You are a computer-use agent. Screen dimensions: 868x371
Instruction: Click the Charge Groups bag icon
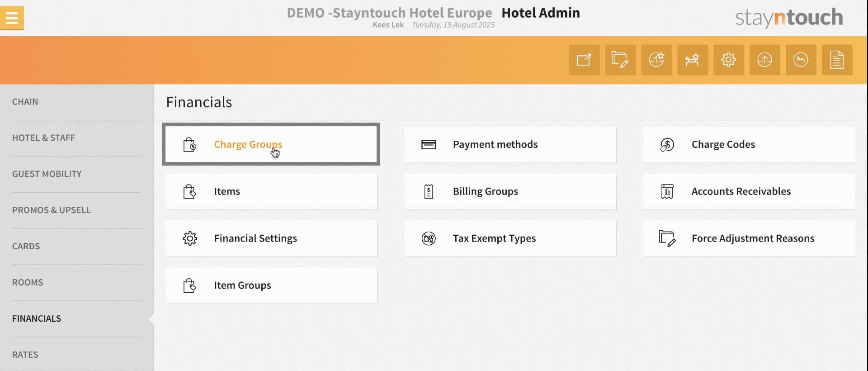tap(190, 145)
